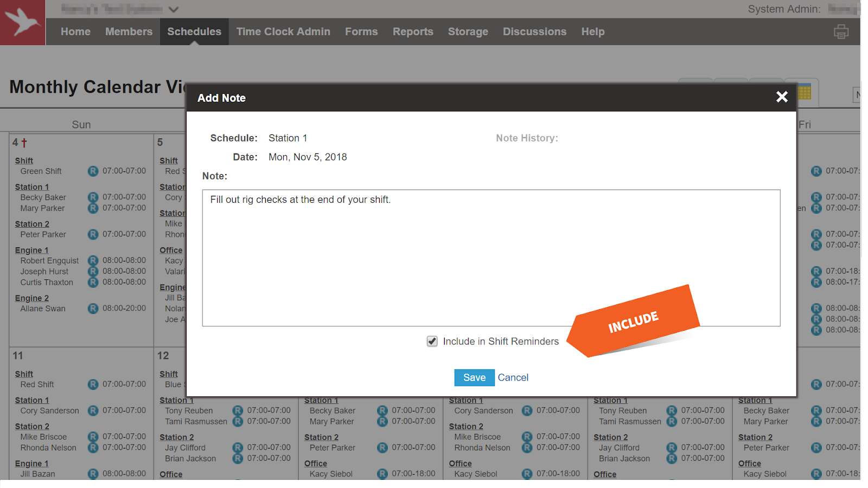Click R icon beside Kacy Siebol in Friday column

pos(816,474)
